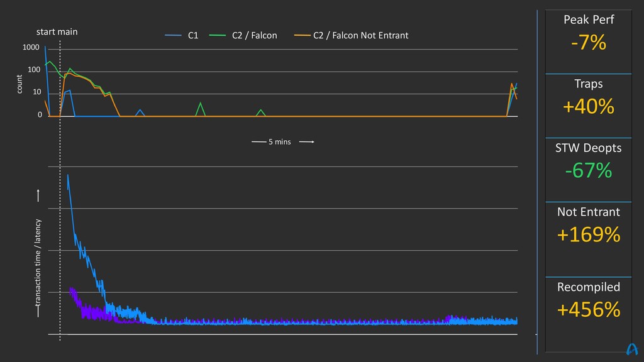Image resolution: width=644 pixels, height=362 pixels.
Task: Click the upward arrow above latency label
Action: pos(38,195)
